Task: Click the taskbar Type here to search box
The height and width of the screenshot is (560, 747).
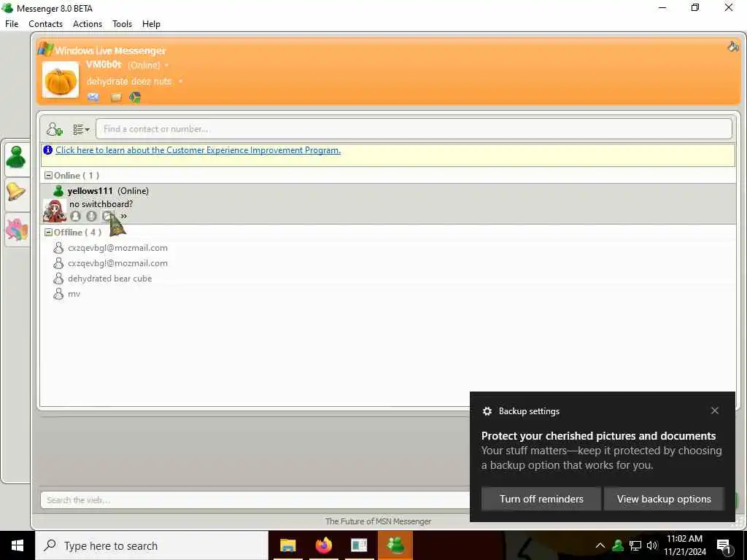Action: [152, 545]
